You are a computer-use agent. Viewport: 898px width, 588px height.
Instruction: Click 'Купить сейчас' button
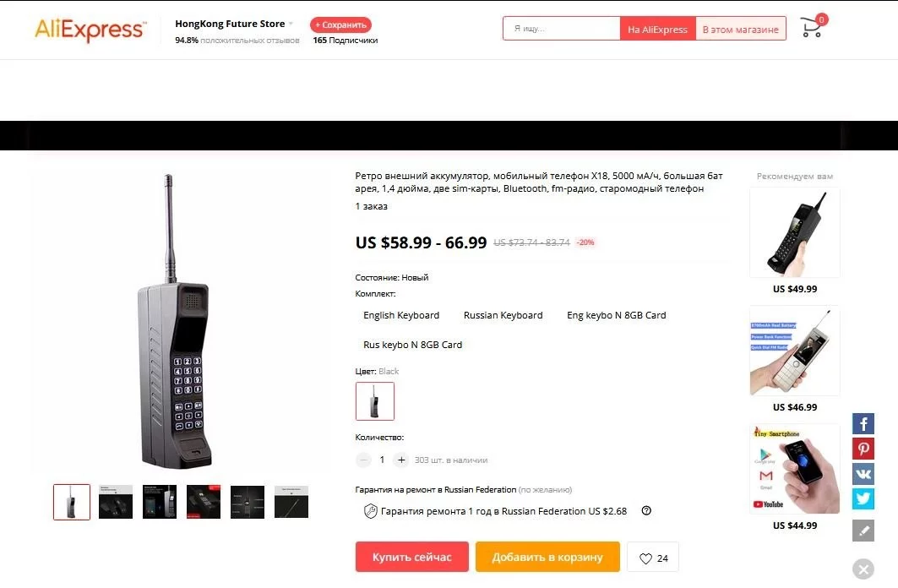pyautogui.click(x=411, y=557)
